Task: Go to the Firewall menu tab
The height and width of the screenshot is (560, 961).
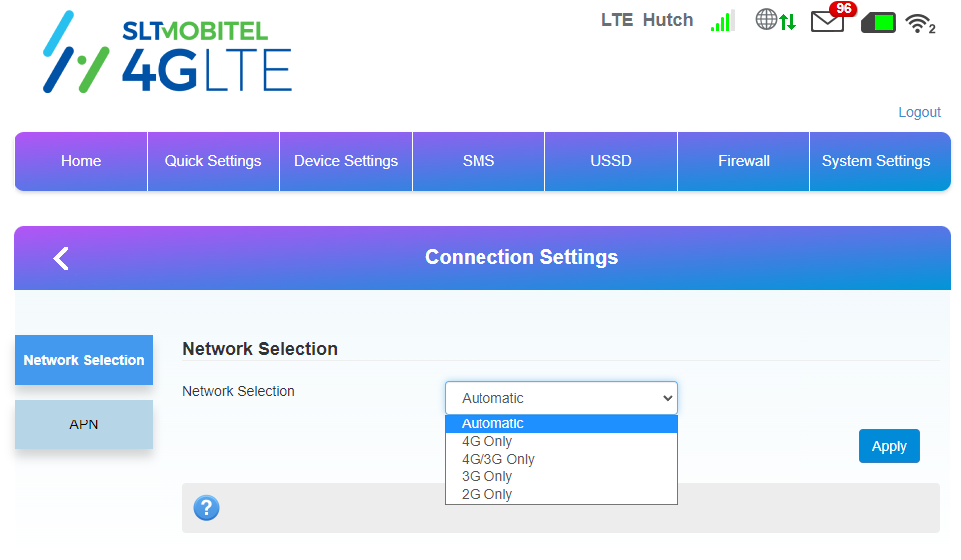Action: pyautogui.click(x=744, y=161)
